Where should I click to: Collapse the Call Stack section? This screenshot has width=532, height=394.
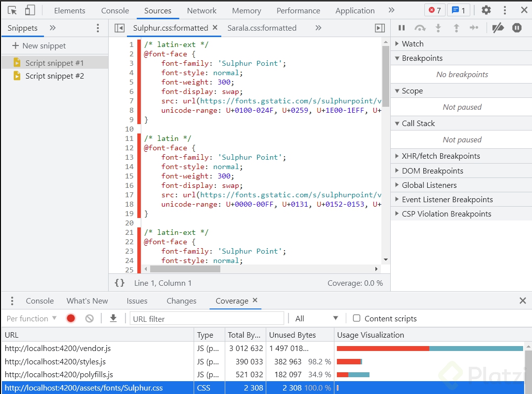(x=461, y=123)
